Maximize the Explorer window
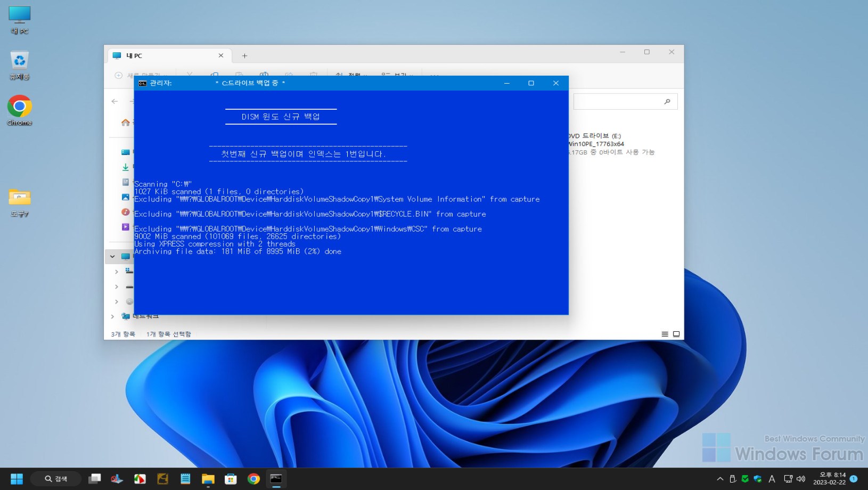The height and width of the screenshot is (490, 868). click(x=646, y=52)
